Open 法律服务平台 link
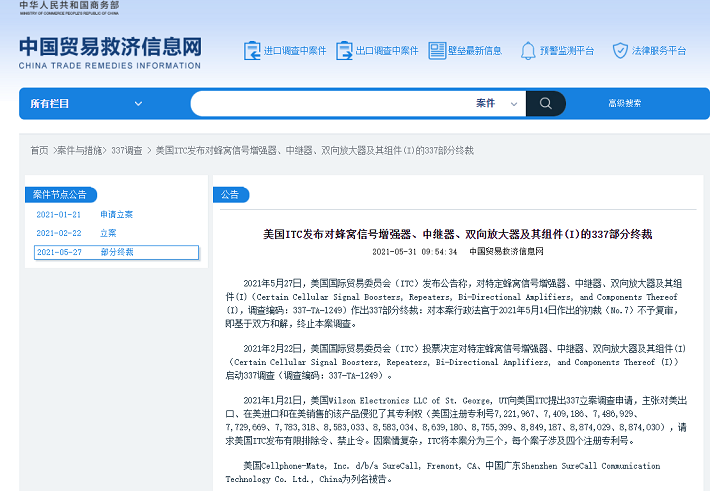Viewport: 710px width, 491px height. [x=659, y=51]
